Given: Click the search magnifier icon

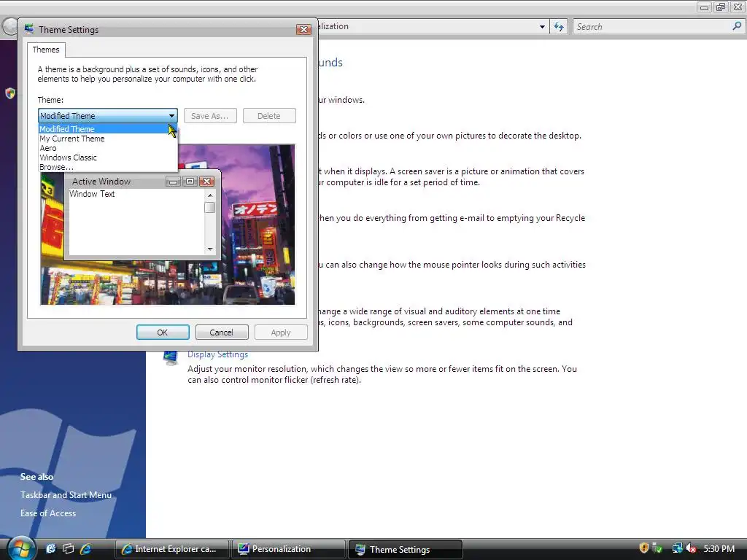Looking at the screenshot, I should 737,26.
